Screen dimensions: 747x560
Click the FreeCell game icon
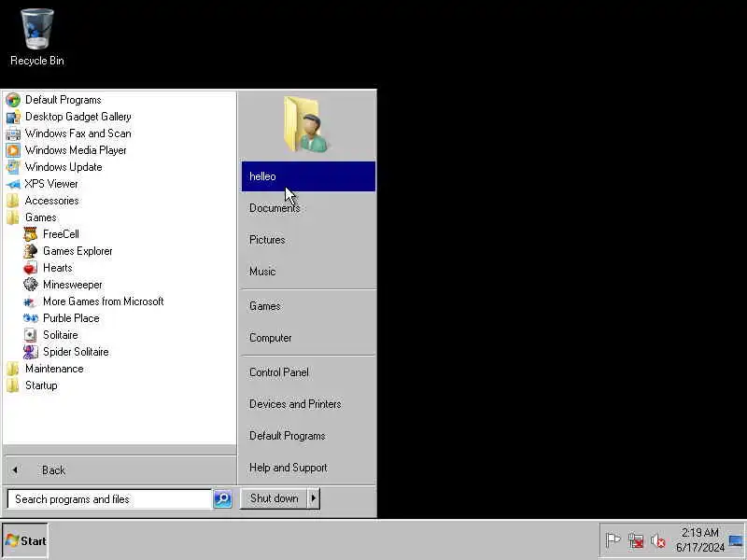point(31,234)
